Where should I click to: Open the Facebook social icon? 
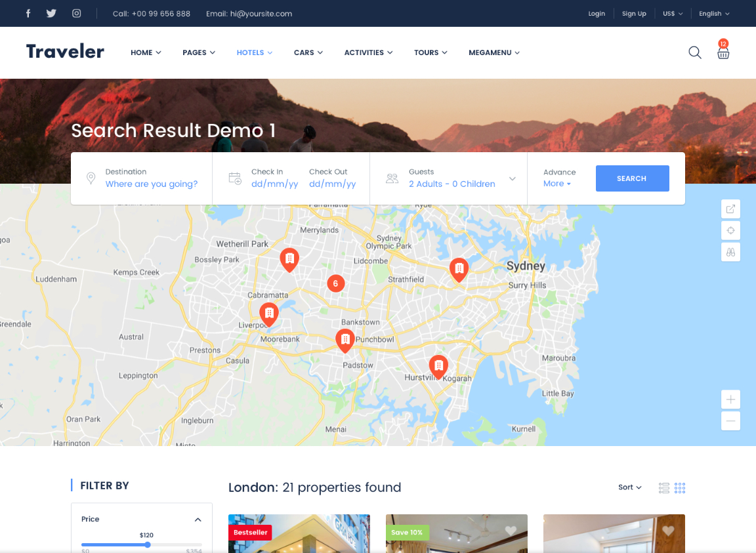click(x=28, y=13)
